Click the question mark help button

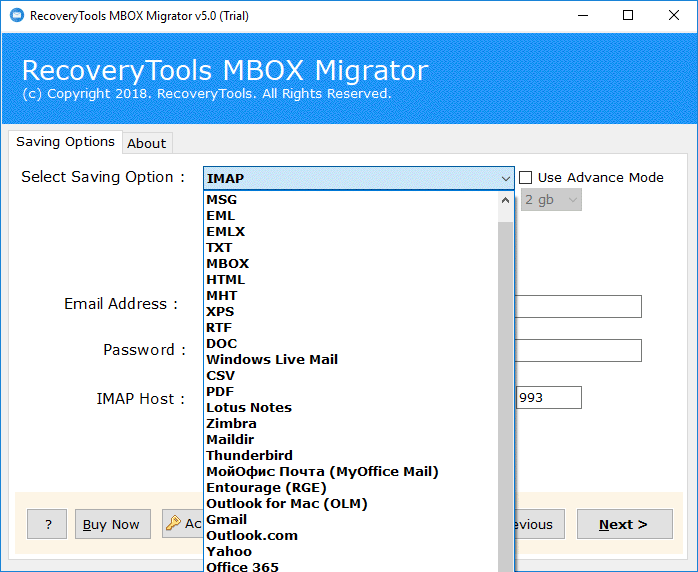pyautogui.click(x=47, y=524)
